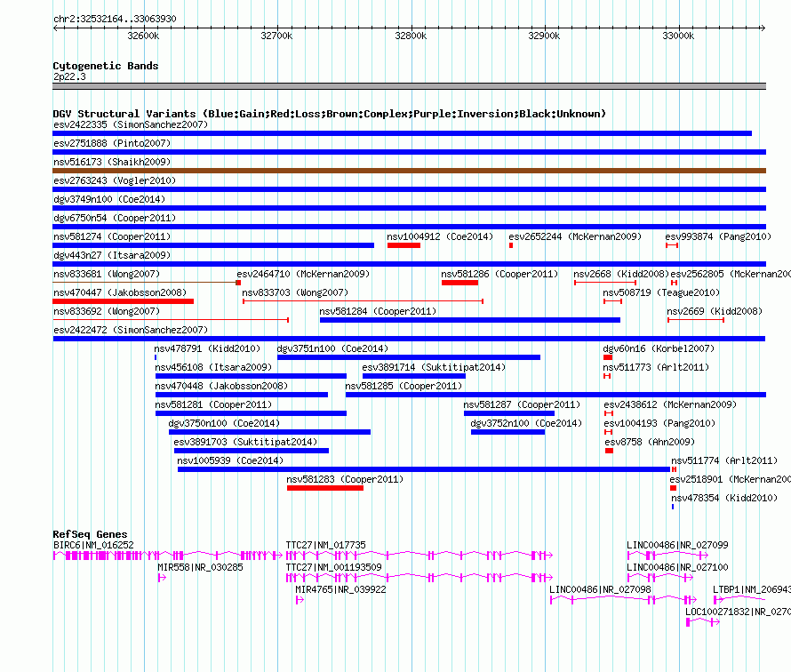Click dgv3749n100 (Coe2014) label

(x=109, y=199)
